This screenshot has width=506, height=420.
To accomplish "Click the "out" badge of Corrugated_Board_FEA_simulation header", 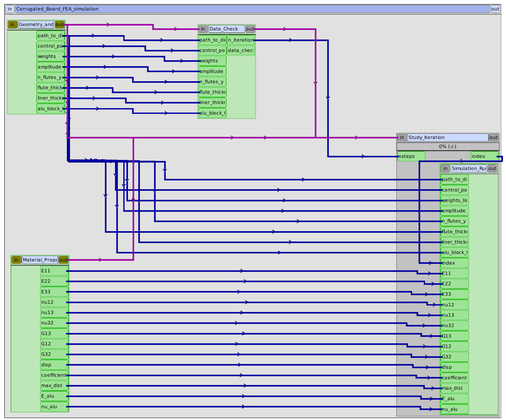I will [x=495, y=9].
